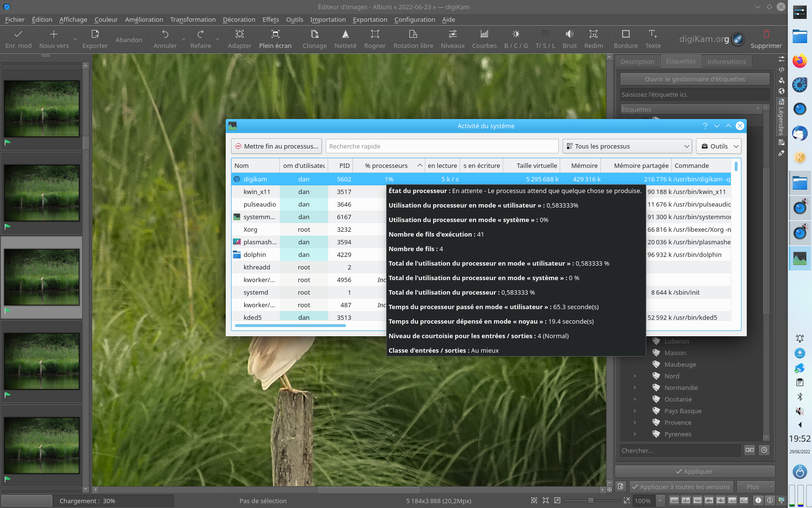Screen dimensions: 812x508
Task: Click the sync icon beside Chercher field
Action: pyautogui.click(x=750, y=450)
